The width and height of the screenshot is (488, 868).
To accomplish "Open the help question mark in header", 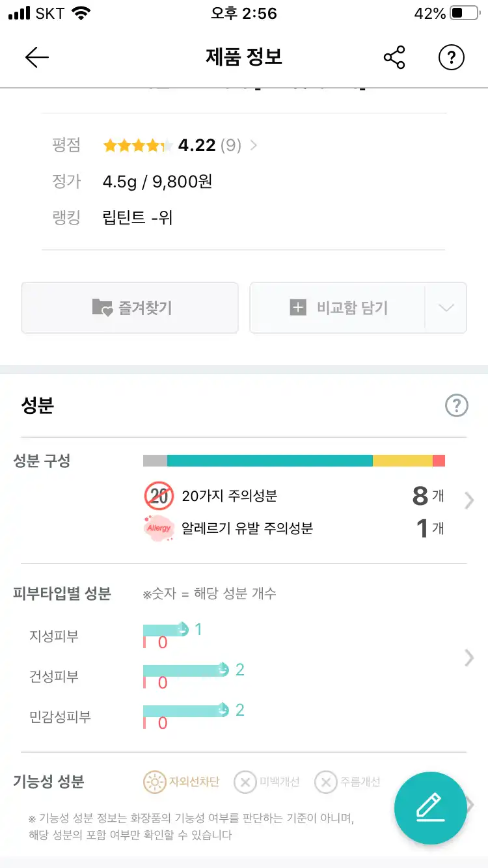I will click(452, 58).
